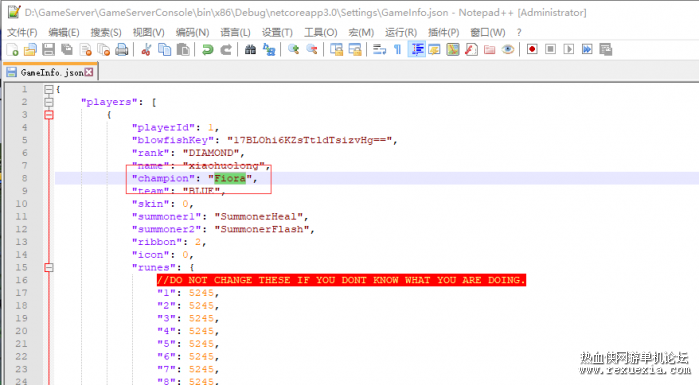Click the red DO NOT CHANGE comment line

tap(341, 280)
